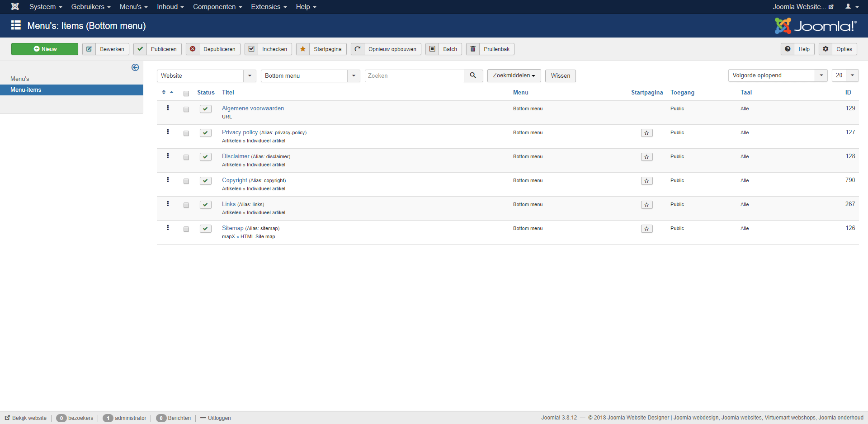Set Sitemap as homepage via its star icon

[646, 229]
